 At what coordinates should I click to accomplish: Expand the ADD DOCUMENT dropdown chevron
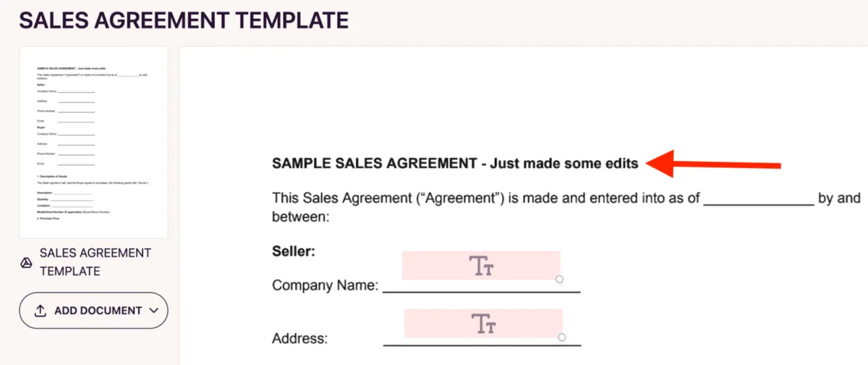(153, 311)
